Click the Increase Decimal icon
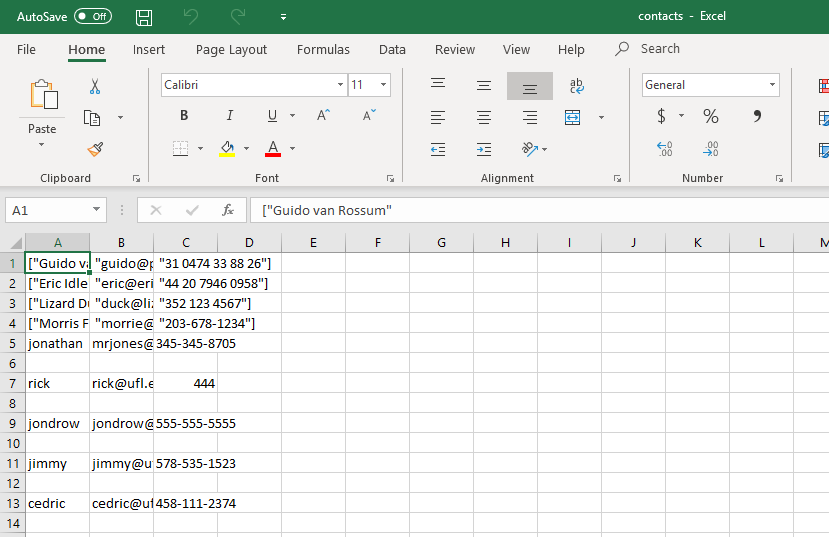The height and width of the screenshot is (537, 829). [x=665, y=149]
